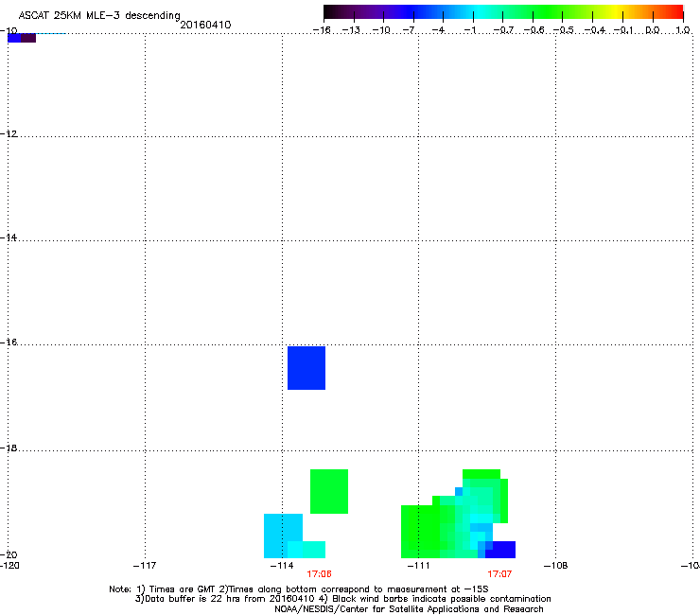Image resolution: width=700 pixels, height=615 pixels.
Task: Click latitude label -16 on the left axis
Action: click(9, 343)
